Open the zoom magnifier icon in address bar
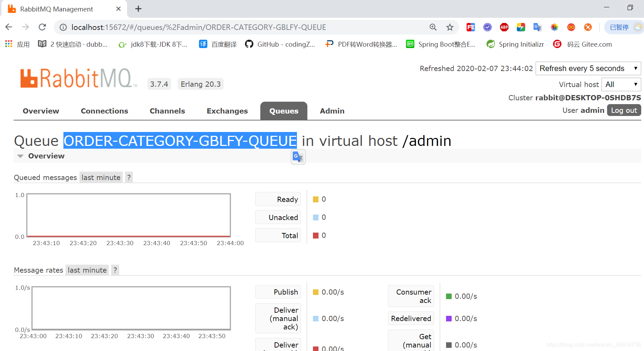The height and width of the screenshot is (351, 644). click(x=433, y=27)
